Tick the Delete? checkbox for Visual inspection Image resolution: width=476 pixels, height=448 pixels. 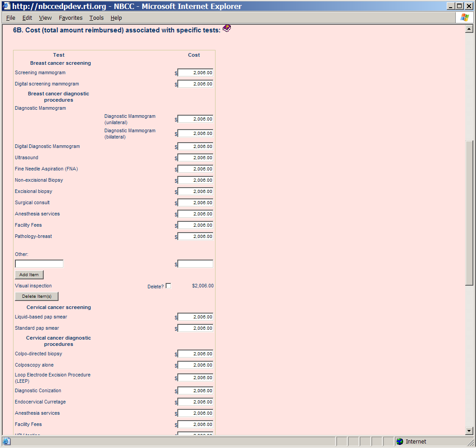pyautogui.click(x=168, y=286)
